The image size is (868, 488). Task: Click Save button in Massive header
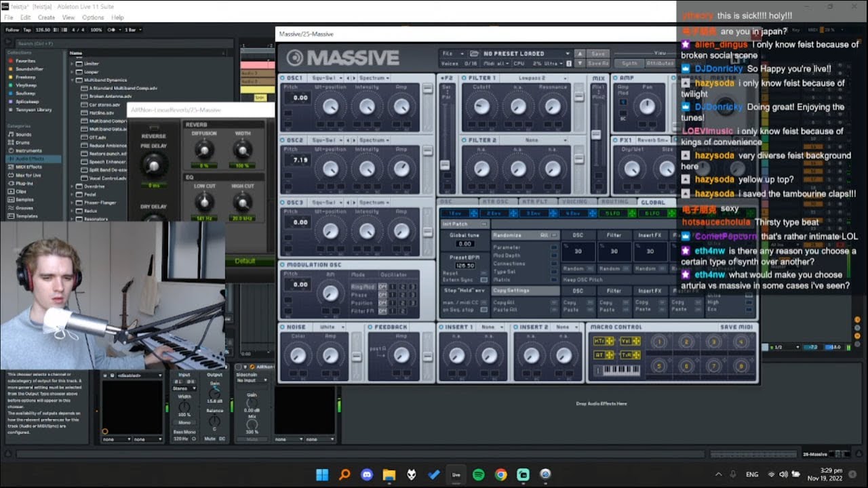tap(598, 54)
